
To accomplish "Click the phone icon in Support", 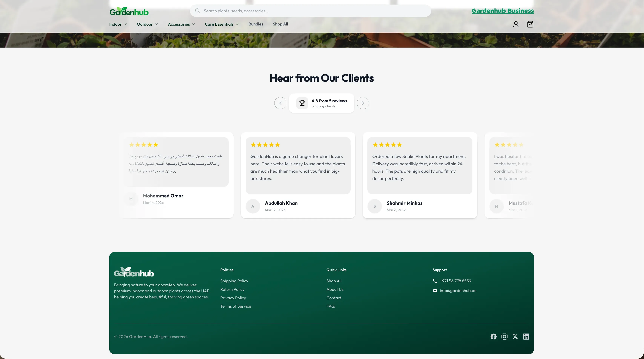I will pyautogui.click(x=435, y=281).
